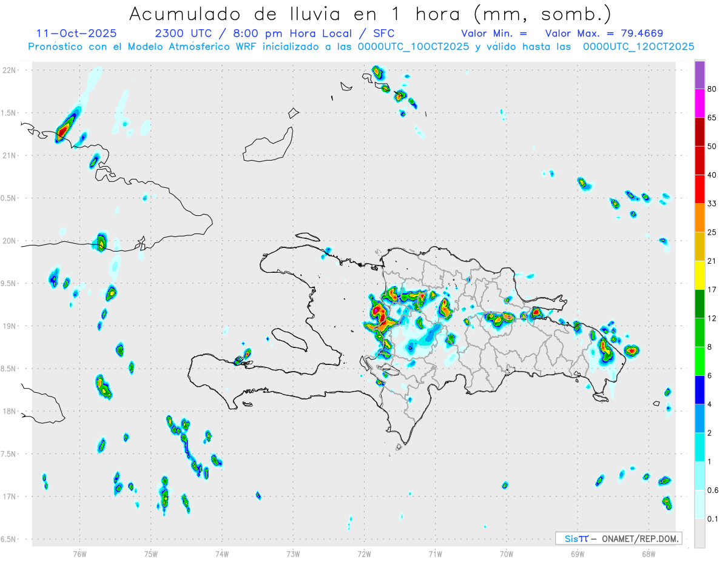The image size is (728, 562).
Task: Click the 68W longitude axis label
Action: tap(649, 554)
